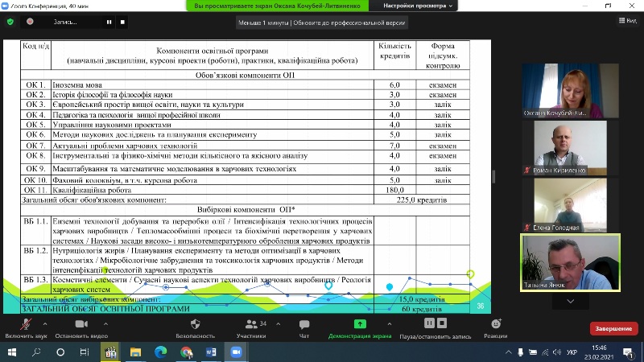Click muted mic icon on Роман Кириленко
644x362 pixels.
[527, 170]
